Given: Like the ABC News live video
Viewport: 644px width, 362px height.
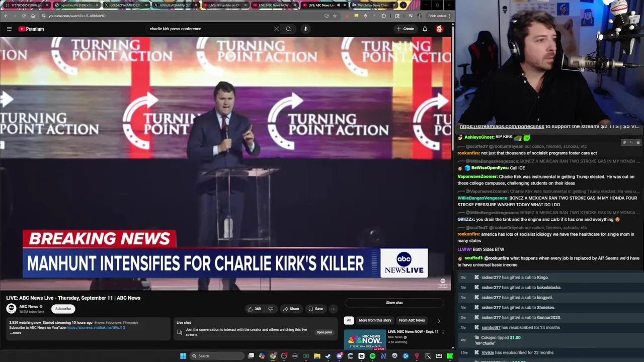Looking at the screenshot, I should click(x=254, y=309).
